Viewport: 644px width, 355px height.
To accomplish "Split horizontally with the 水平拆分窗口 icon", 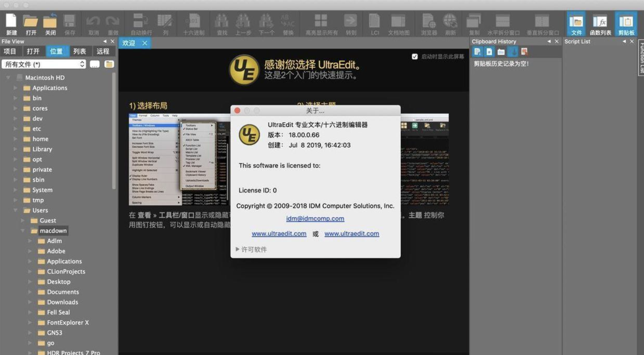I will (503, 21).
